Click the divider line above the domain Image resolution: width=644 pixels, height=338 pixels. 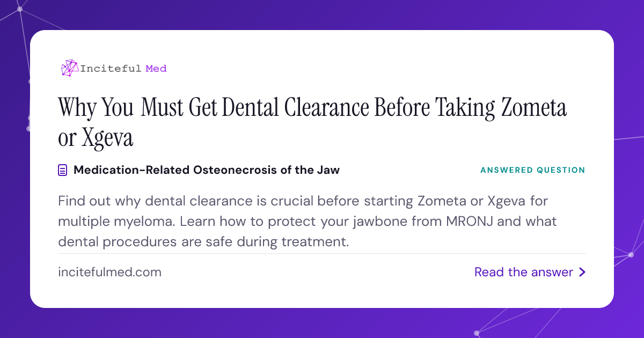[322, 253]
